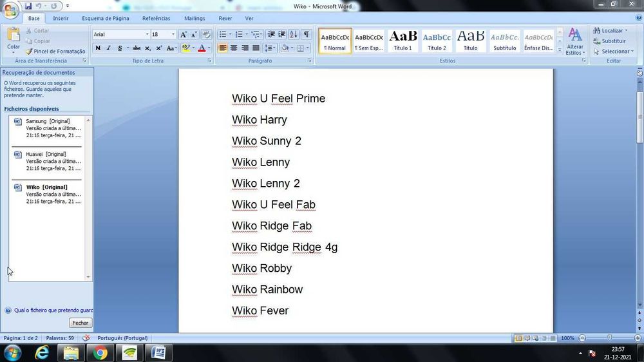Apply superscript x² formatting
Viewport: 644px width, 362px height.
(159, 48)
